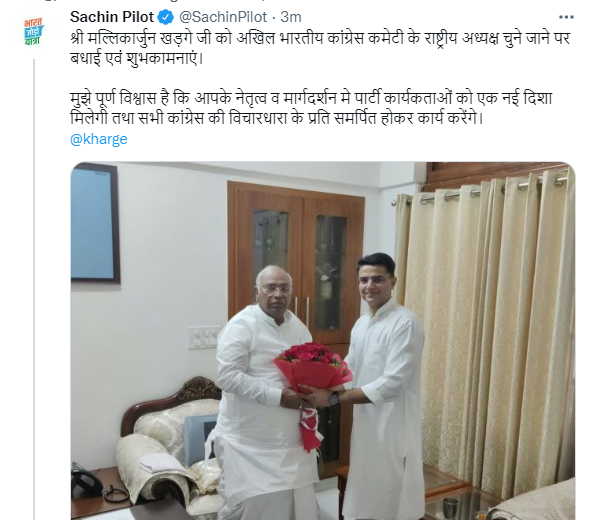Open the @kharge mention link
589x520 pixels.
(99, 139)
